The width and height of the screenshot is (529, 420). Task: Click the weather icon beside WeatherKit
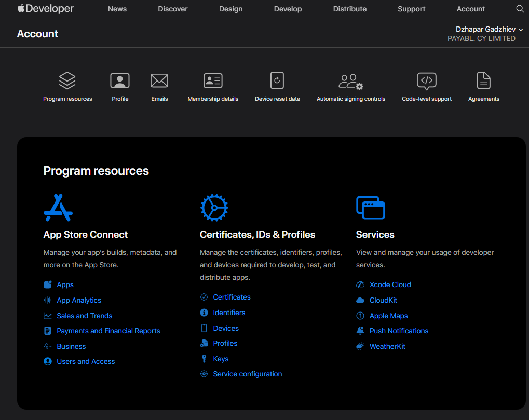[360, 346]
